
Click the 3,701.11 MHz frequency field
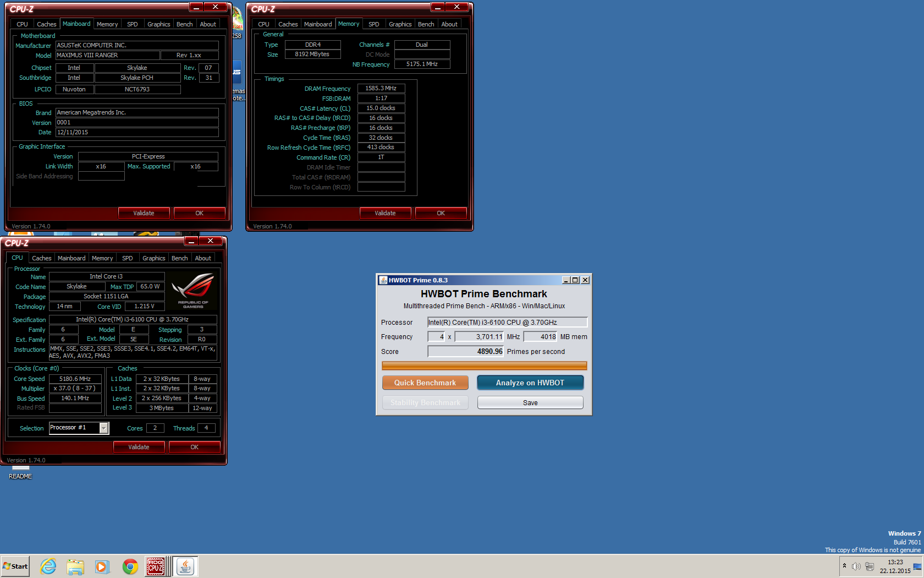point(479,337)
